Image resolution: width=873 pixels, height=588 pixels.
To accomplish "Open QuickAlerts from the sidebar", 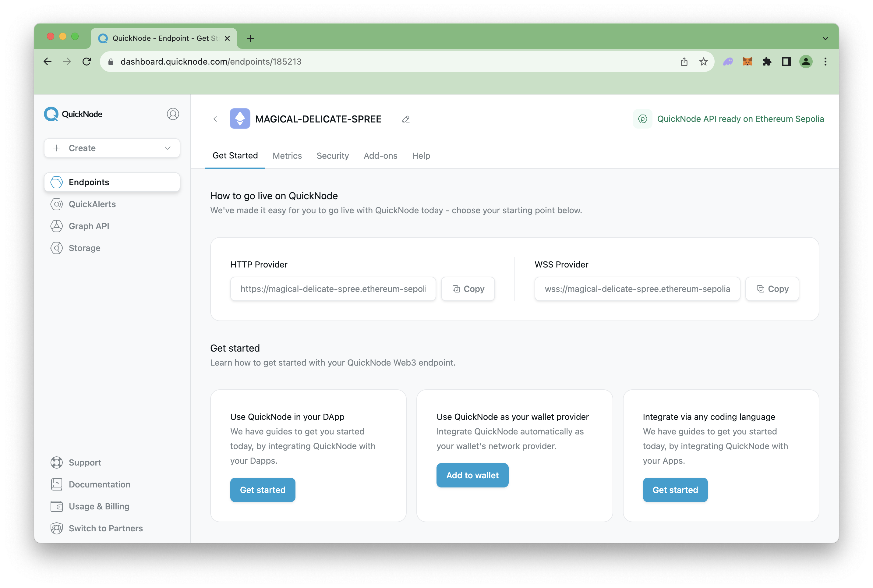I will pyautogui.click(x=92, y=204).
